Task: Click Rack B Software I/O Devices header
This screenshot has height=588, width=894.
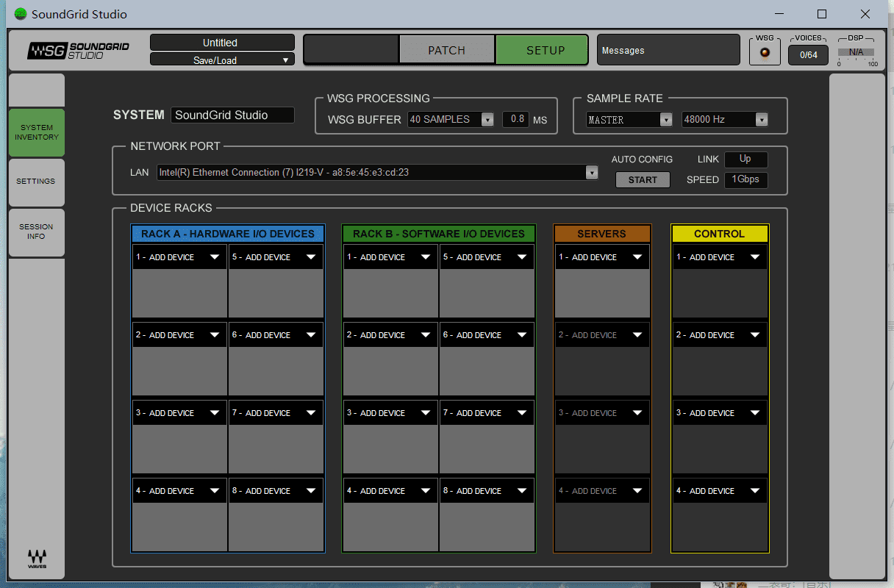Action: point(439,234)
